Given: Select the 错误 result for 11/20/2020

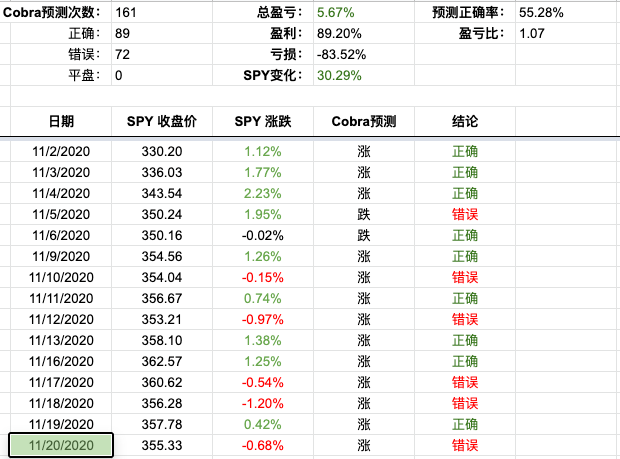Looking at the screenshot, I should [x=465, y=445].
